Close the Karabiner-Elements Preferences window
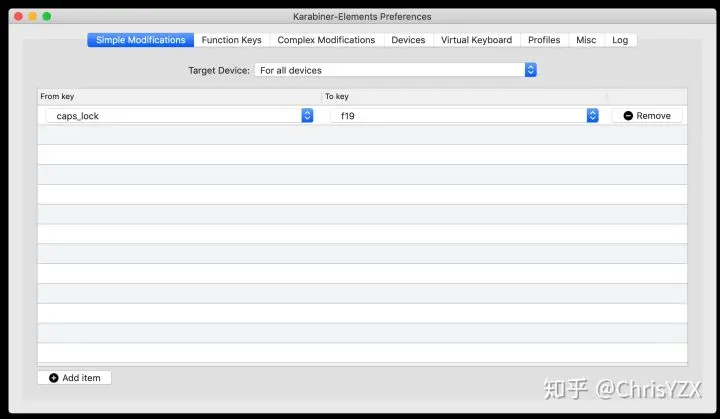 pos(18,17)
